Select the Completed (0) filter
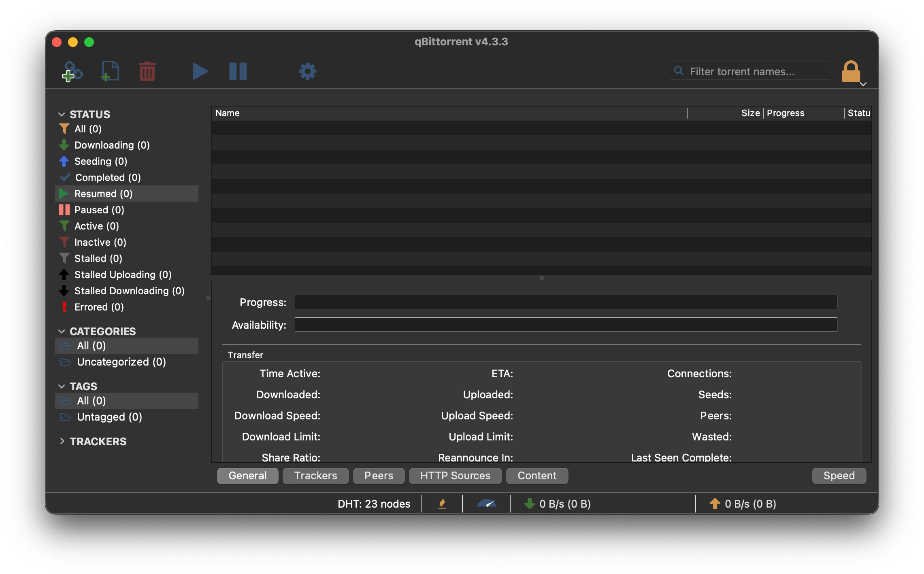924x574 pixels. (x=127, y=178)
